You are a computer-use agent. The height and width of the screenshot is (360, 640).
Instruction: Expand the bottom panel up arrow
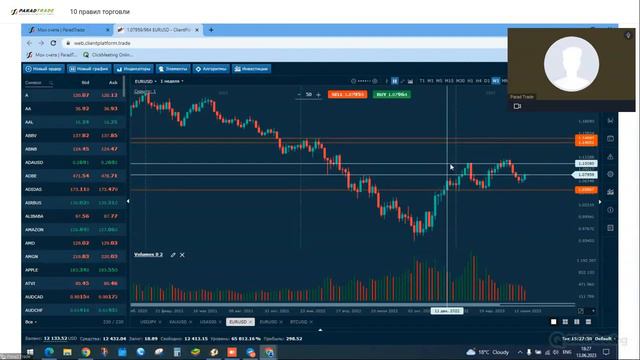[x=320, y=330]
